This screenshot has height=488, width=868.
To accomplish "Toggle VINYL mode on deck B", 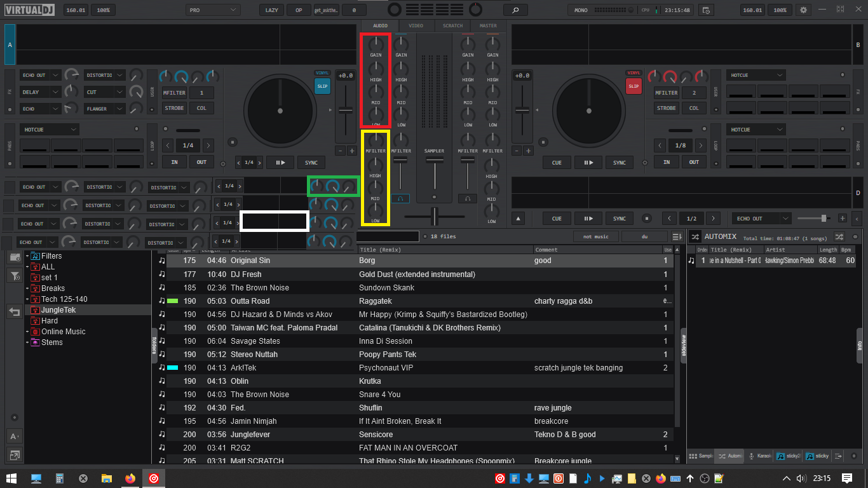I will pyautogui.click(x=634, y=72).
